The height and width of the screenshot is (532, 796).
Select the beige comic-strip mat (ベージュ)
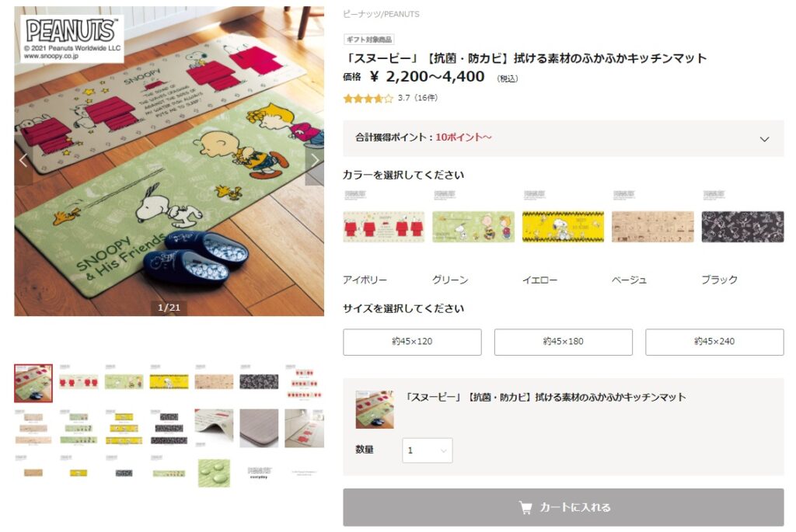[653, 227]
